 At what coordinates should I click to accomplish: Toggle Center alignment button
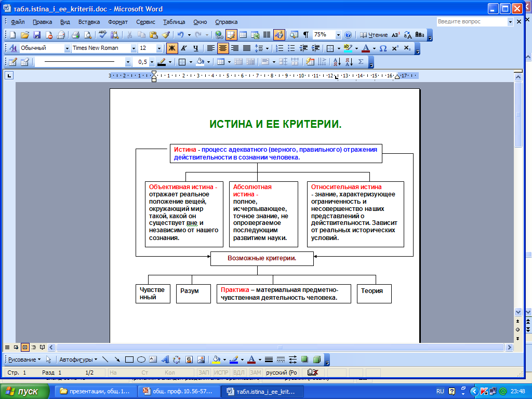point(223,48)
